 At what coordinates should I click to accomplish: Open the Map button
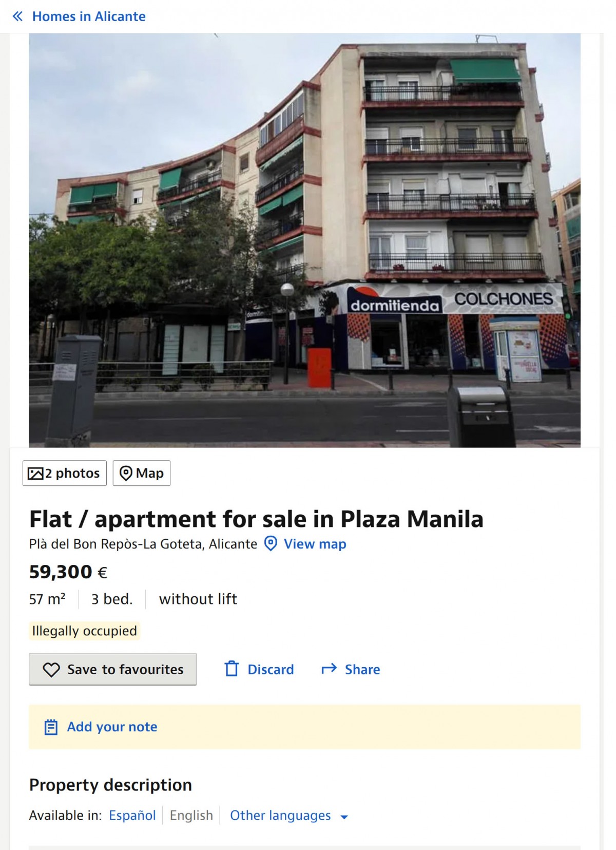(x=142, y=473)
